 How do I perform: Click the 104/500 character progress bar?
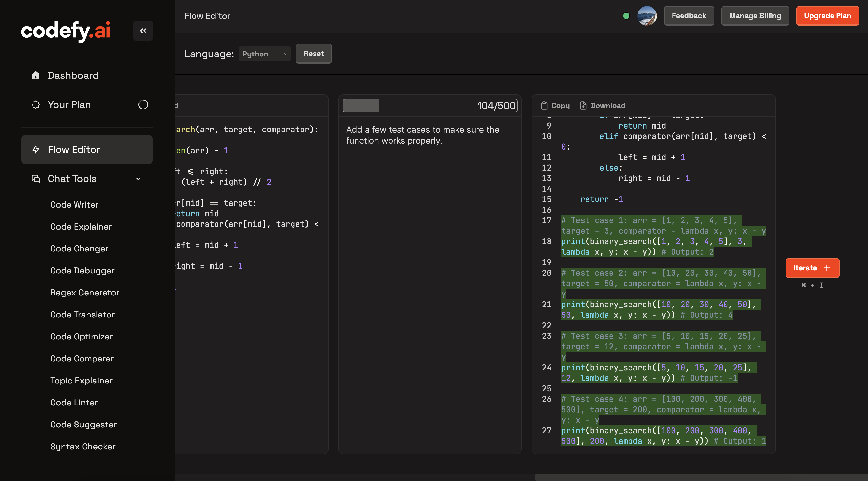pos(430,106)
